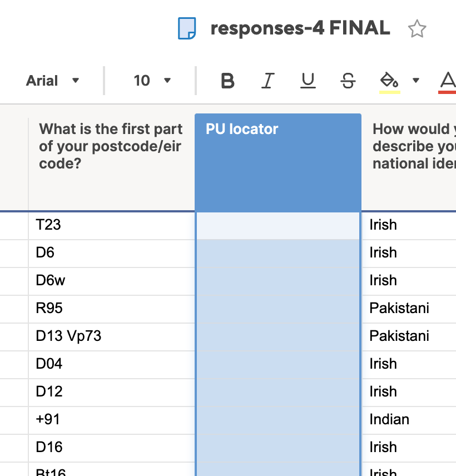The width and height of the screenshot is (456, 476).
Task: Open the fill color tool
Action: tap(386, 81)
